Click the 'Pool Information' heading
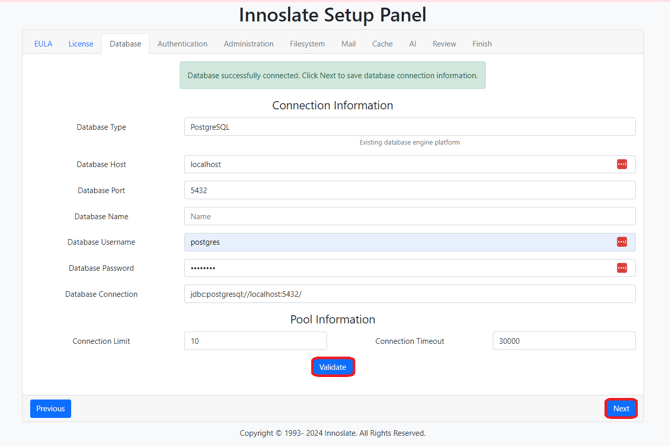The width and height of the screenshot is (670, 446). pos(332,319)
